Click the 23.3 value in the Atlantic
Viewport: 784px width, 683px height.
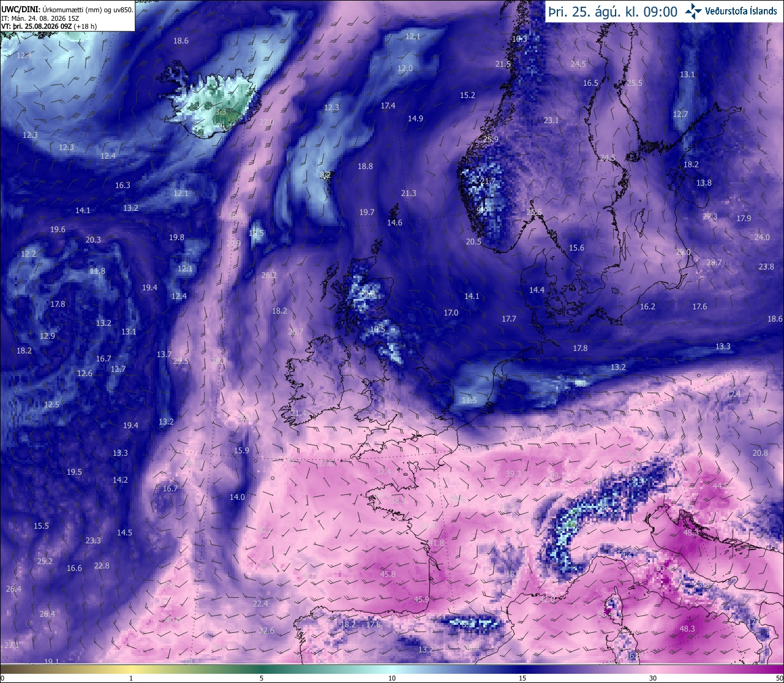93,540
